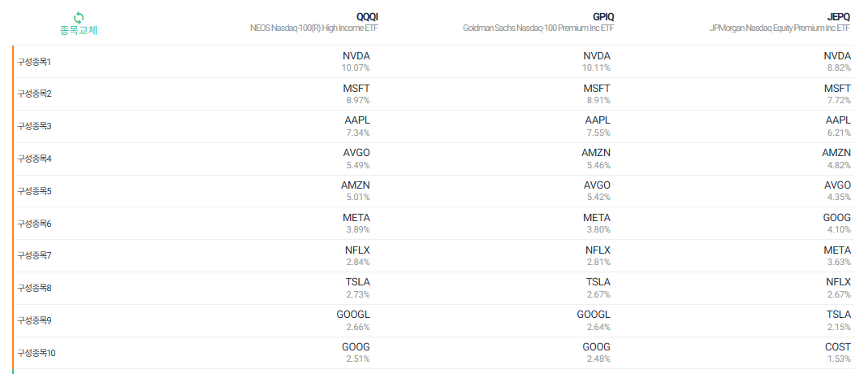
Task: Click the green refresh swap icon
Action: point(79,18)
